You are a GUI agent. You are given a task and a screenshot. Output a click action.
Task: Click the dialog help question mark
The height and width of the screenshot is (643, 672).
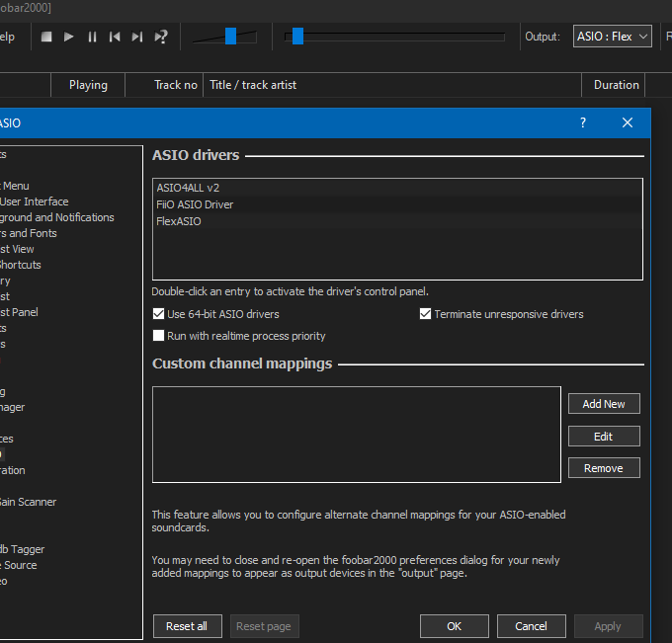pos(583,122)
